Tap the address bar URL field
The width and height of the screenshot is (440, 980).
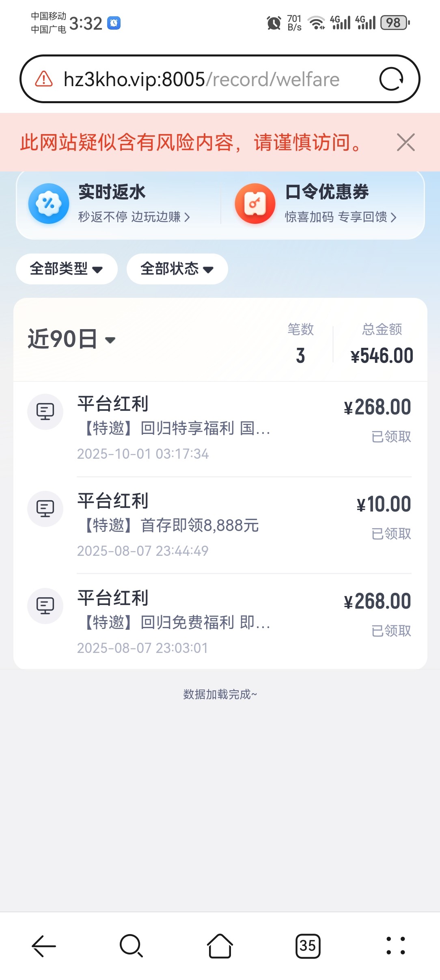point(201,79)
